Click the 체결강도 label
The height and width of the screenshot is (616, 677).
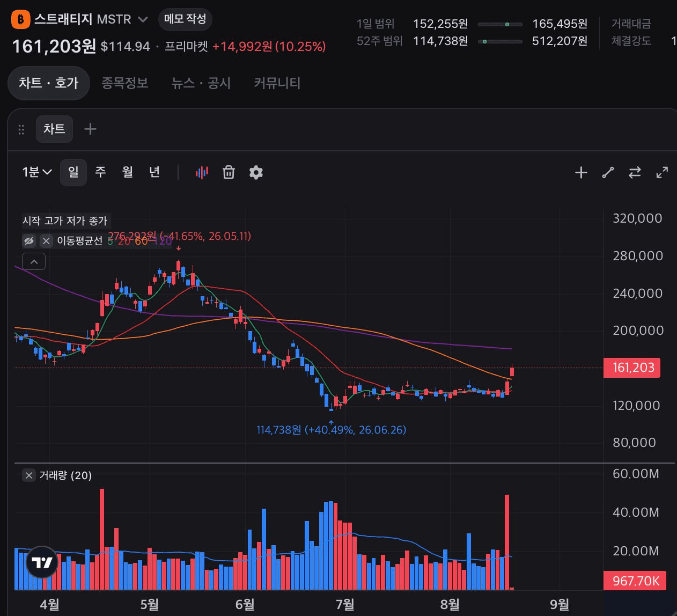(631, 41)
